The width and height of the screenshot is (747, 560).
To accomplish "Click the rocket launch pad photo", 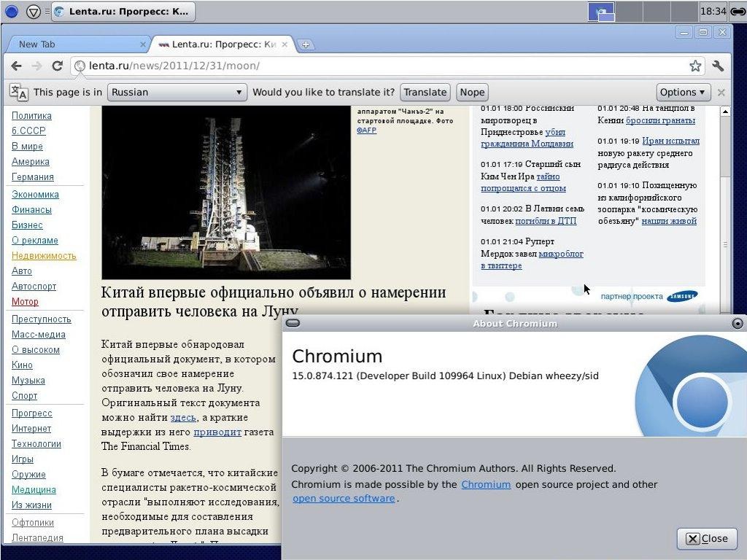I will [x=226, y=192].
